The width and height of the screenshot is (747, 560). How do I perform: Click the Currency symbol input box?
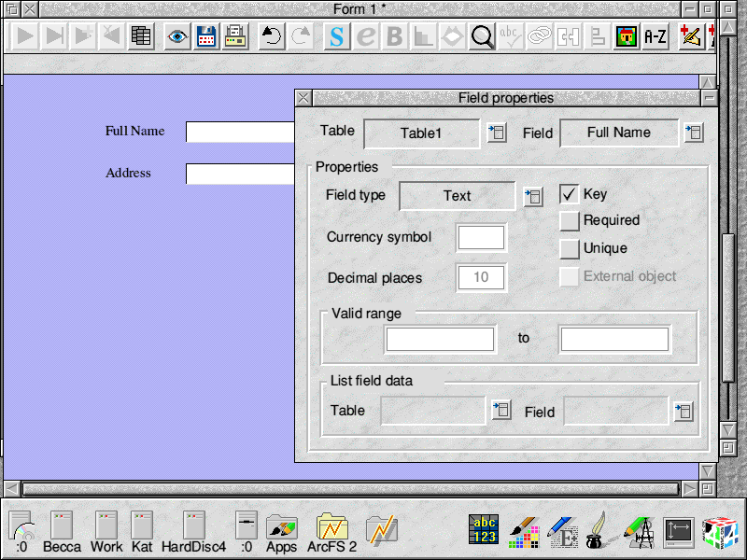pos(481,237)
